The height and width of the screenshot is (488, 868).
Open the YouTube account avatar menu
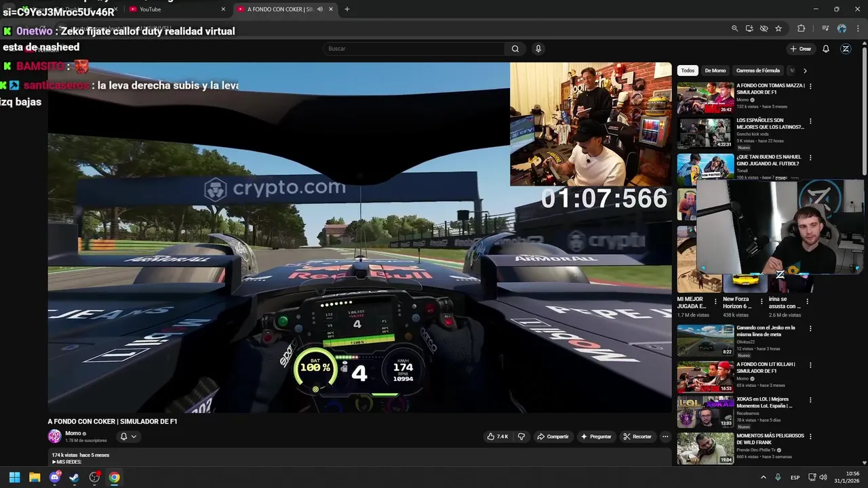[846, 49]
